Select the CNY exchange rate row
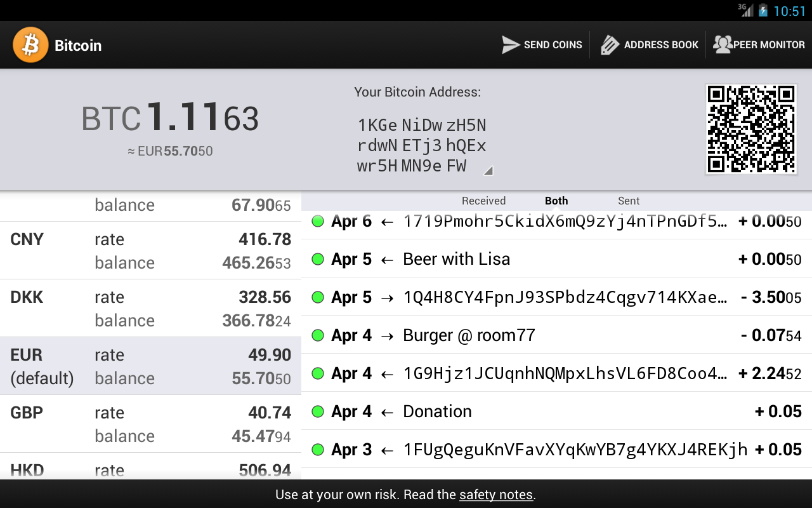Screen dimensions: 812x508 150,251
